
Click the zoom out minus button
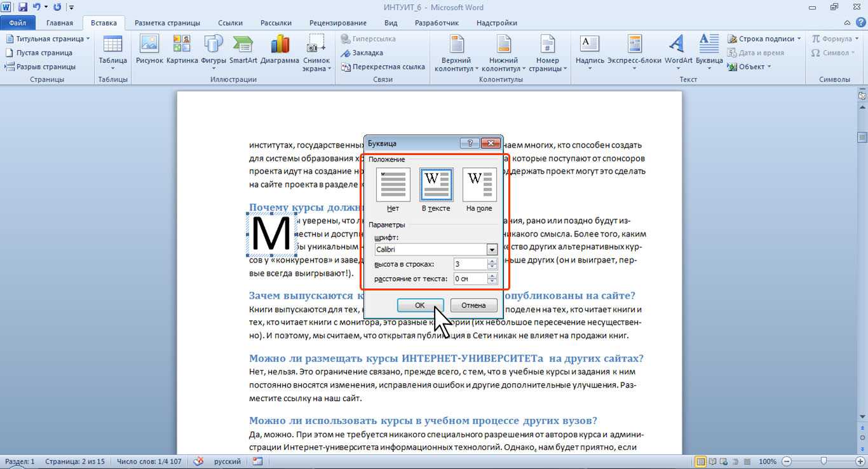coord(787,461)
